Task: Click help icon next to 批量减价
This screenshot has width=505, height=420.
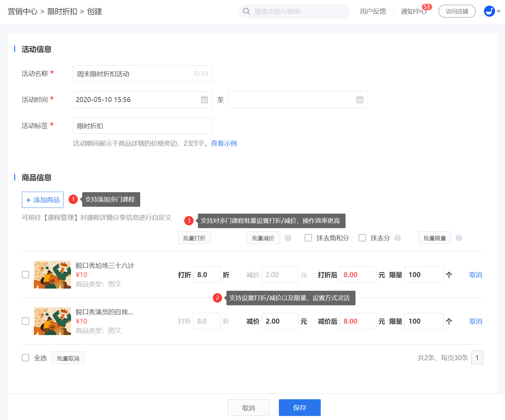Action: point(288,238)
